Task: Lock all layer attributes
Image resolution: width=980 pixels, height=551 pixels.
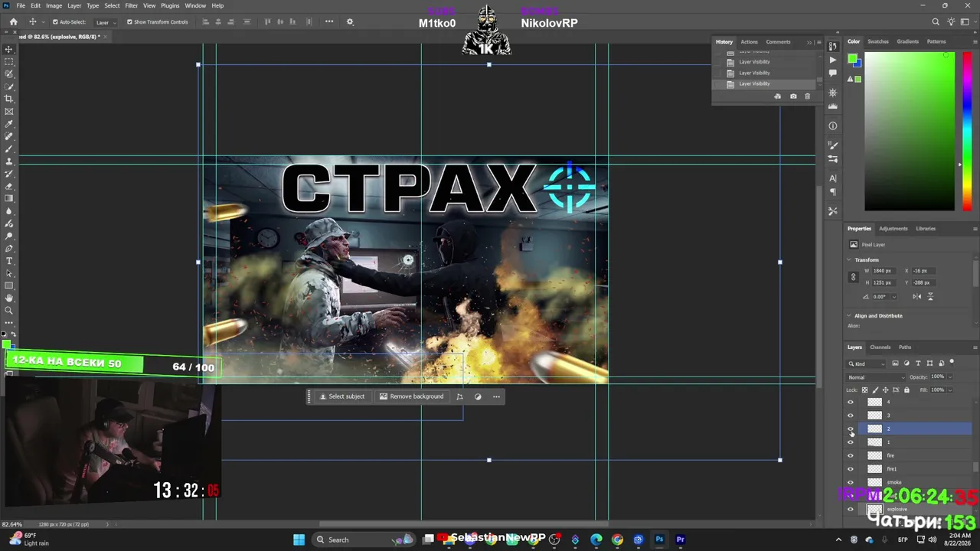Action: click(x=907, y=390)
